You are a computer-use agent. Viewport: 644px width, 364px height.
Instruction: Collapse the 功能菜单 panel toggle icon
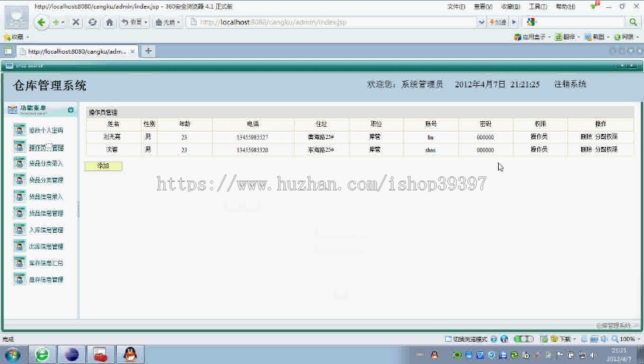point(71,110)
